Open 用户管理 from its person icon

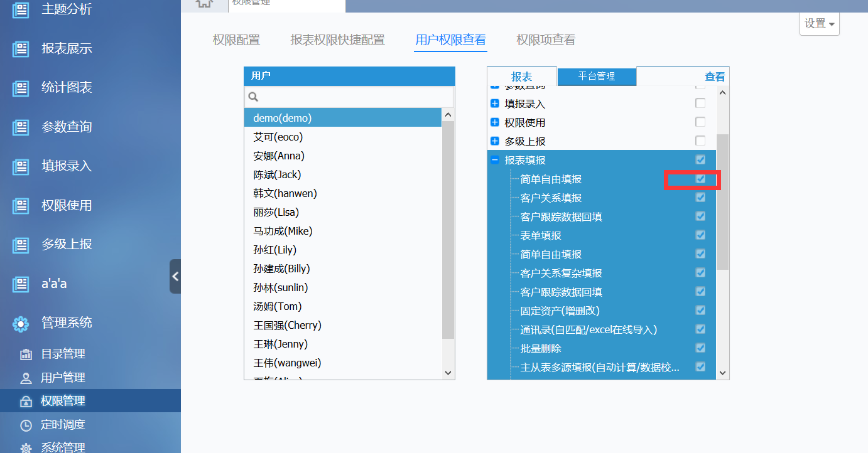tap(26, 378)
